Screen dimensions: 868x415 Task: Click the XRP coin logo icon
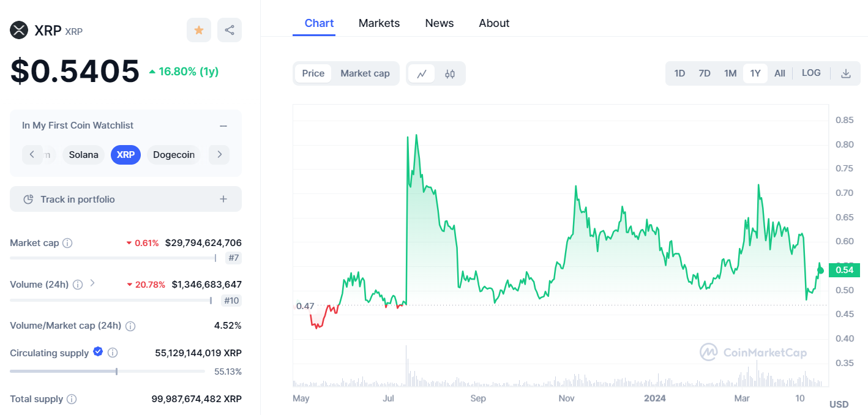[19, 30]
